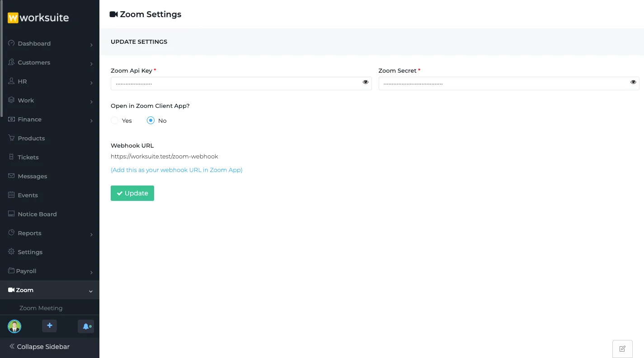Open the Notice Board menu item
644x358 pixels.
37,214
